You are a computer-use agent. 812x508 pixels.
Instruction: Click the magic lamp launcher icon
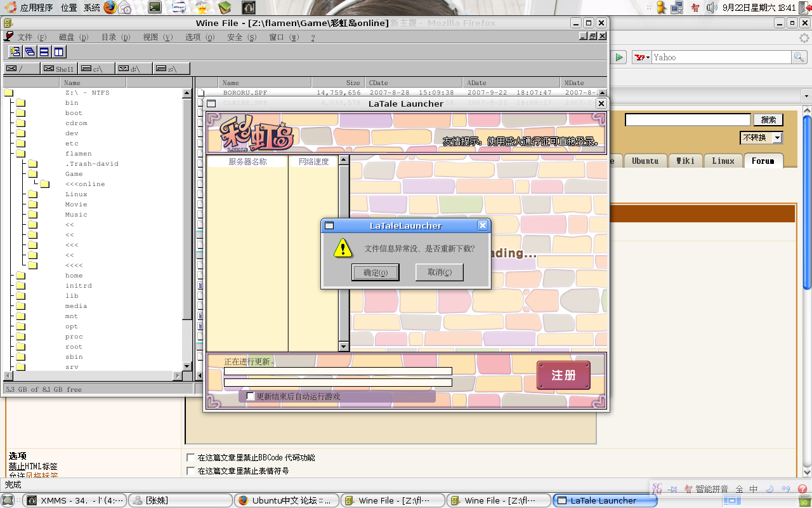coord(202,8)
